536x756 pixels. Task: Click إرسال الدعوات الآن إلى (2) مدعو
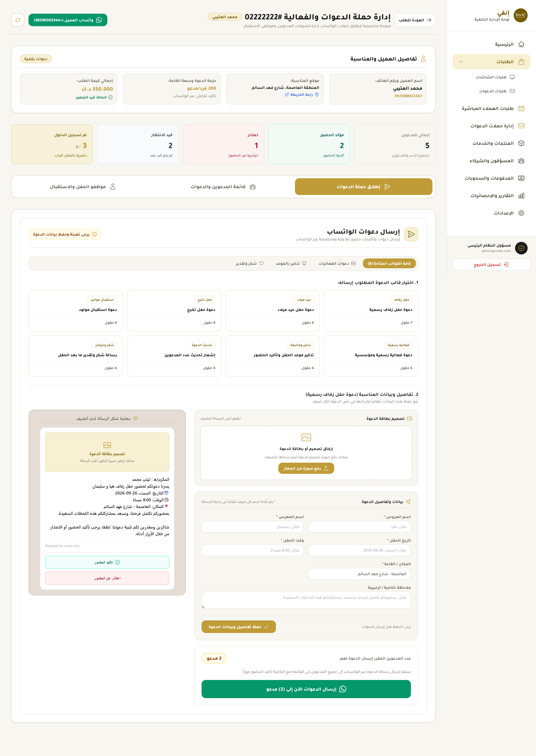[306, 689]
